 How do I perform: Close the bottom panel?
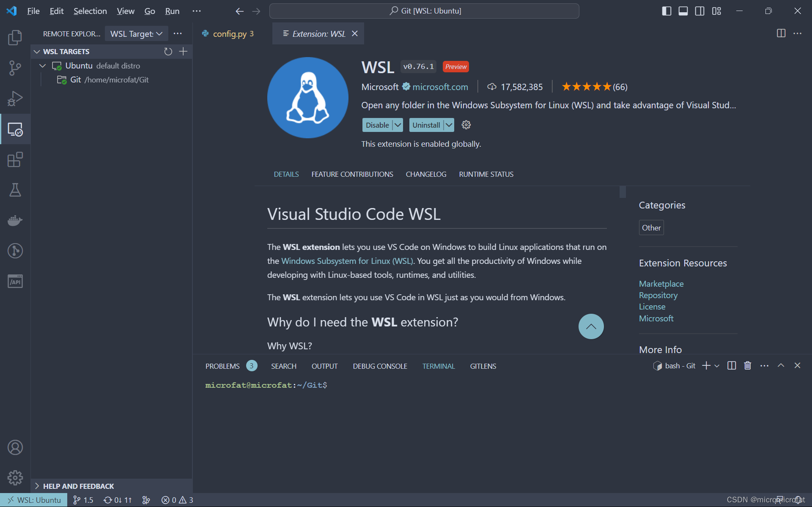click(798, 366)
